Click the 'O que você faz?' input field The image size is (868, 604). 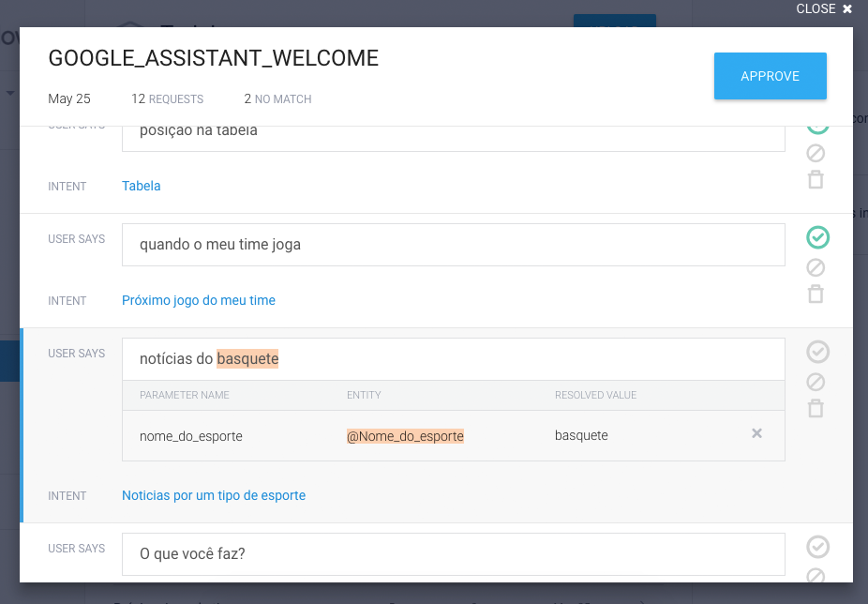coord(454,554)
